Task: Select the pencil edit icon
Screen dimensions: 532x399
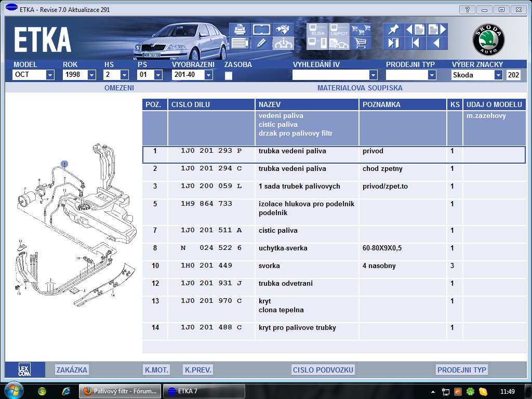Action: coord(261,43)
